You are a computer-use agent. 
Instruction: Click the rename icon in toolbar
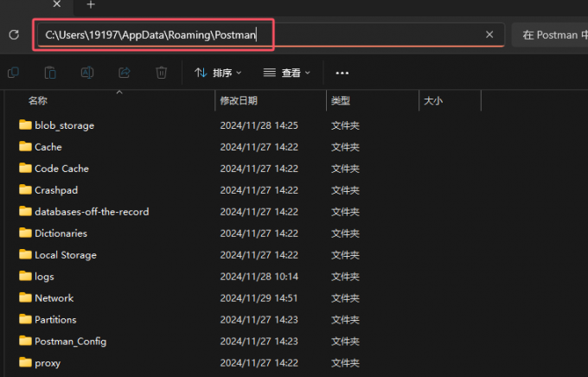87,73
